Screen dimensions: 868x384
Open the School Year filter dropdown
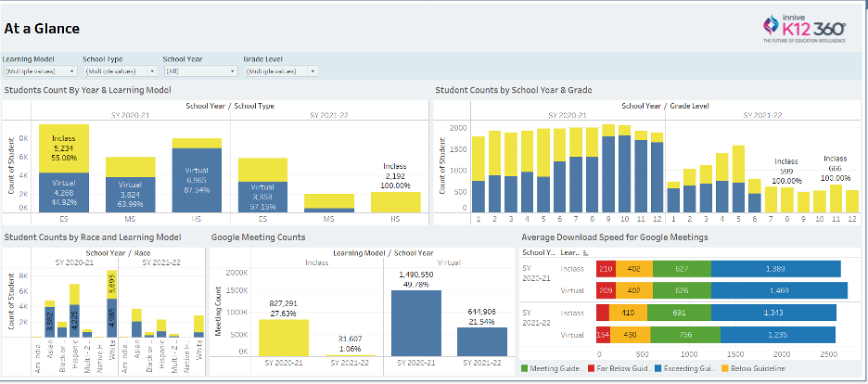pos(233,70)
